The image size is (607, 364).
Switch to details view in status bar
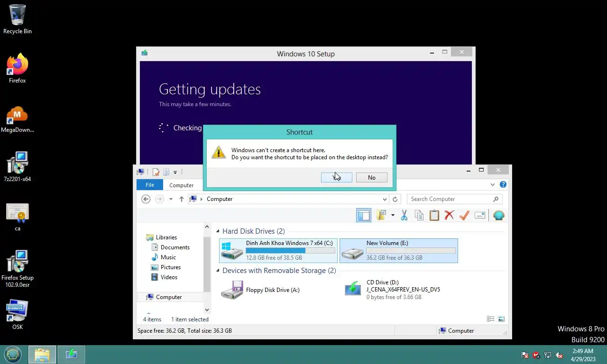(x=491, y=319)
